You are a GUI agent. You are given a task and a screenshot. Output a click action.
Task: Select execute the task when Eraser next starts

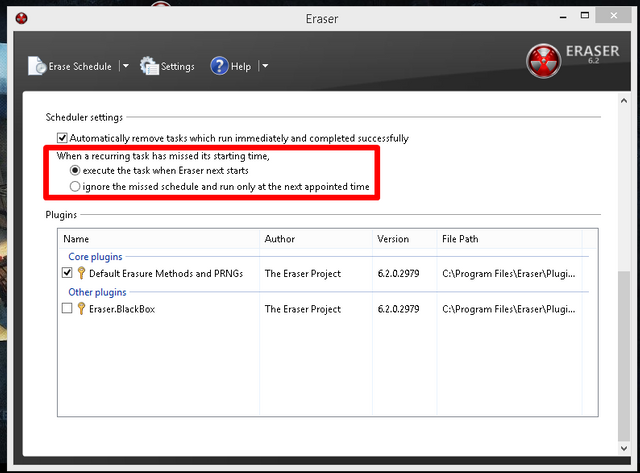click(x=75, y=170)
